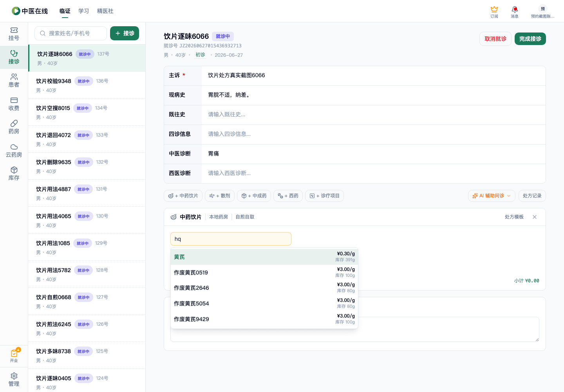Switch to the 学习 top tab

(84, 11)
